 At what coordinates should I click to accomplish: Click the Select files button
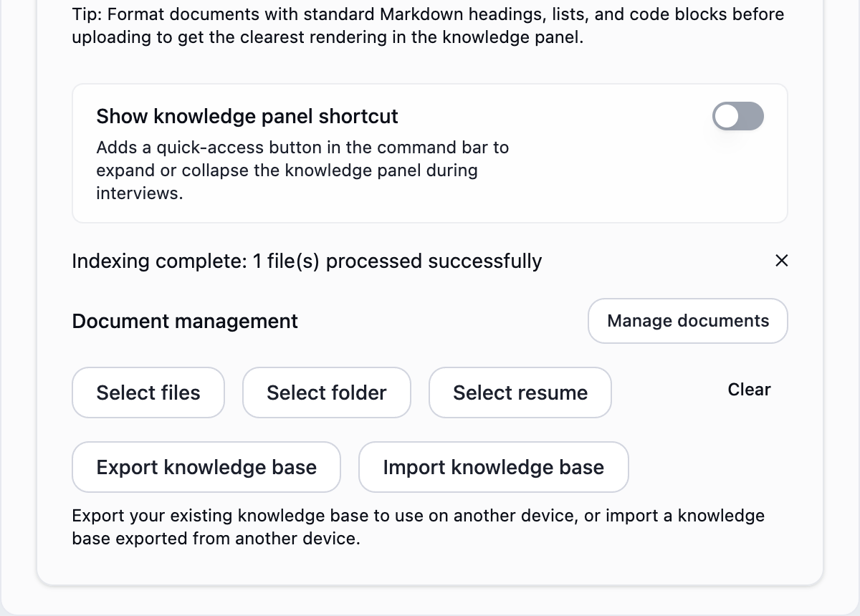pyautogui.click(x=148, y=393)
